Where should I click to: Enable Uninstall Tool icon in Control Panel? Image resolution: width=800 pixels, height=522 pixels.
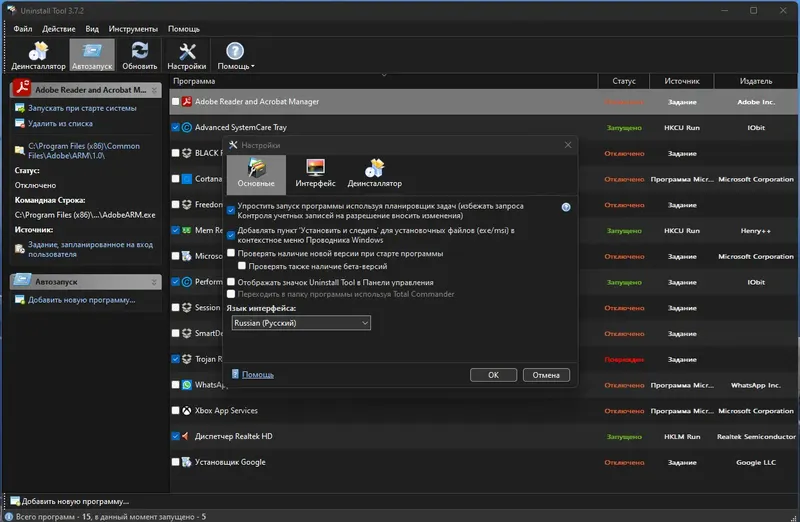pyautogui.click(x=231, y=282)
